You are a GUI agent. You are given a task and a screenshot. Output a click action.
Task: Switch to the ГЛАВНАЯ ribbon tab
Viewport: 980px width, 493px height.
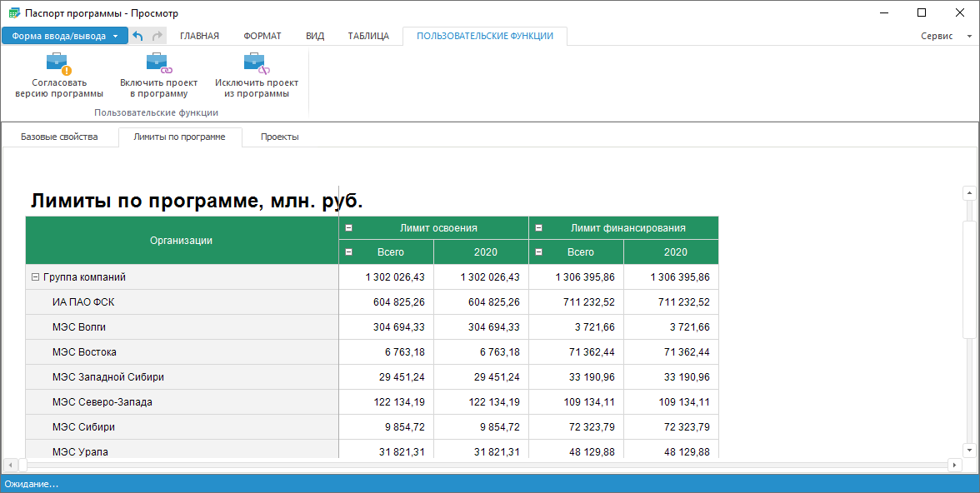pos(199,36)
